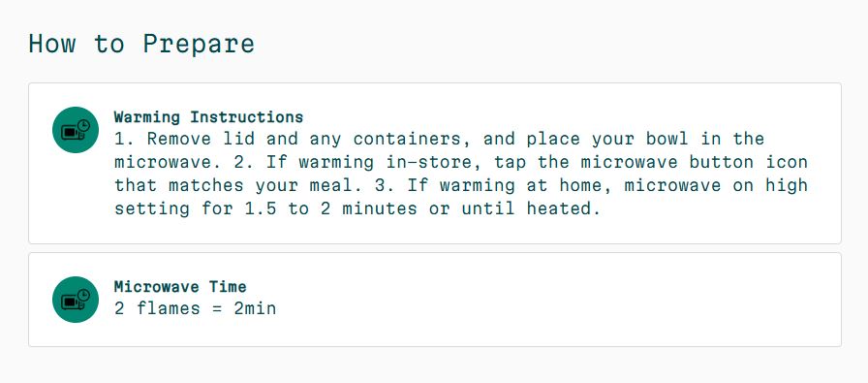Click the word "How" in the heading
This screenshot has width=868, height=383.
point(52,44)
